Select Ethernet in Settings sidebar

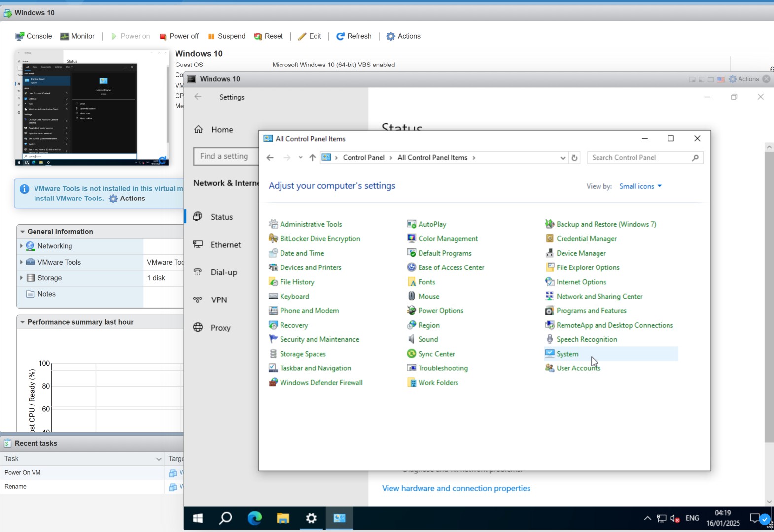tap(216, 245)
